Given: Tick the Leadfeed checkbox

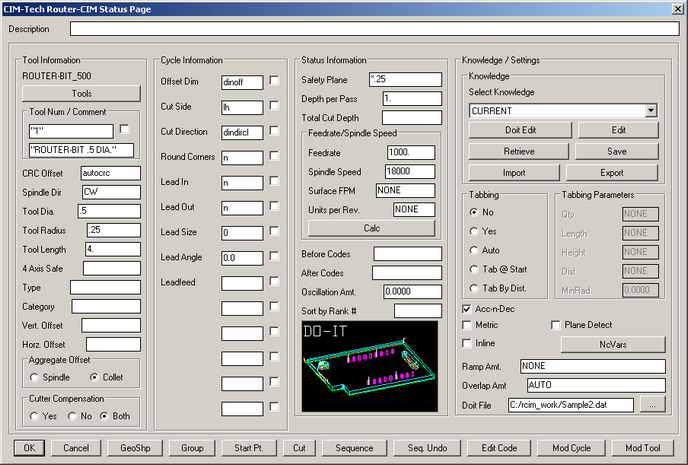Looking at the screenshot, I should 274,281.
